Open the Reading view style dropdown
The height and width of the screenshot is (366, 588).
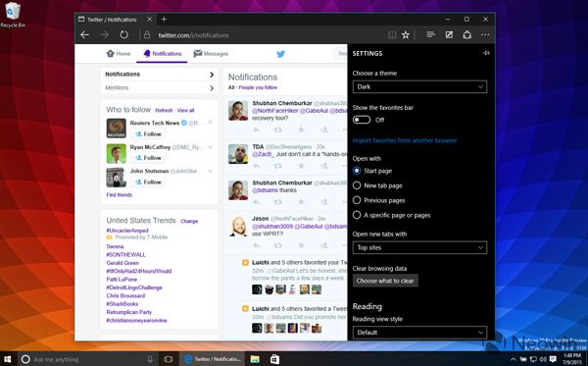coord(419,333)
